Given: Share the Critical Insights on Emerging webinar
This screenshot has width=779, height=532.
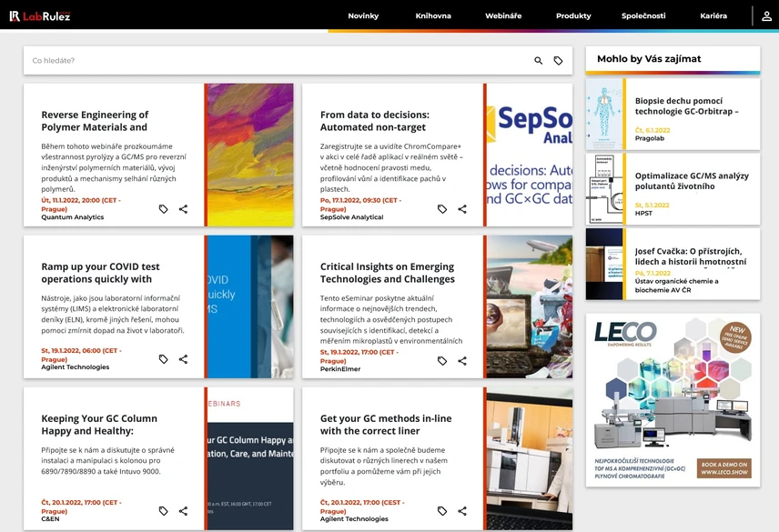Looking at the screenshot, I should pyautogui.click(x=462, y=361).
